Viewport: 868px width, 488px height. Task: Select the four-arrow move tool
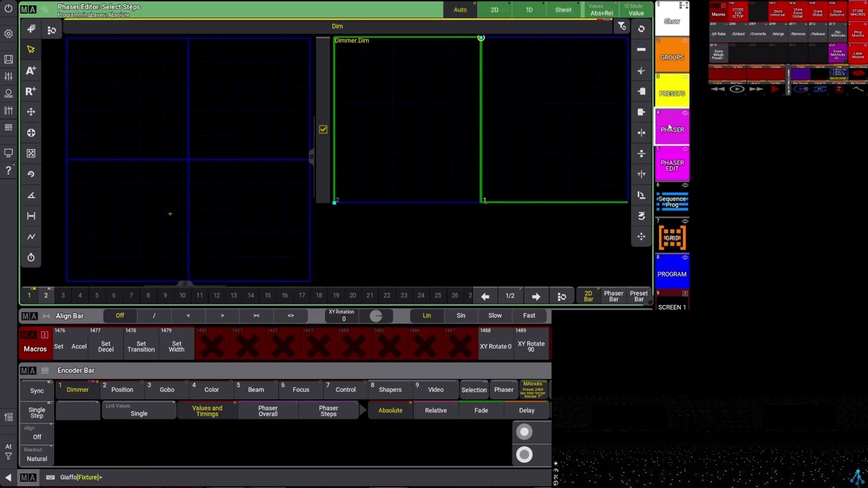point(31,112)
